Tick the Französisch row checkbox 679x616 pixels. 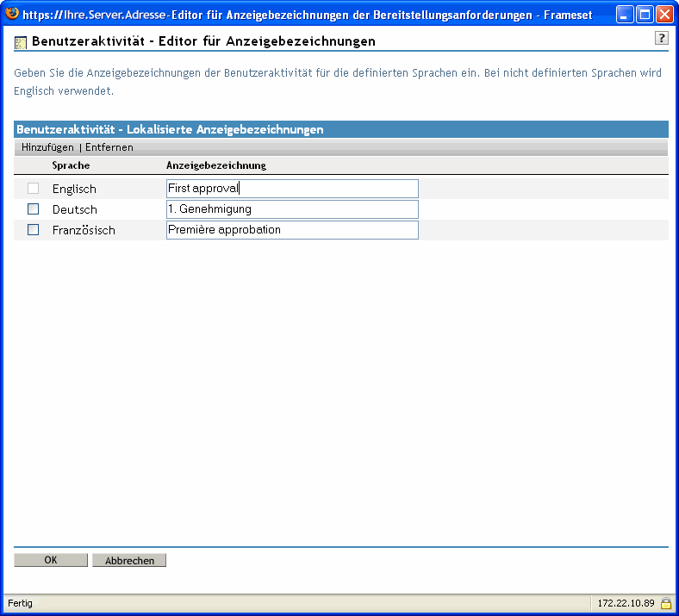pyautogui.click(x=33, y=229)
